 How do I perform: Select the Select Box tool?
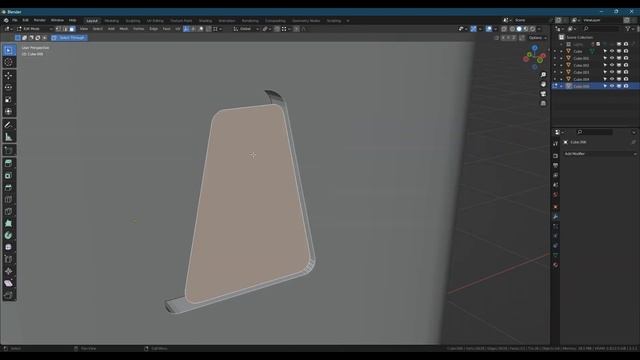pyautogui.click(x=9, y=50)
